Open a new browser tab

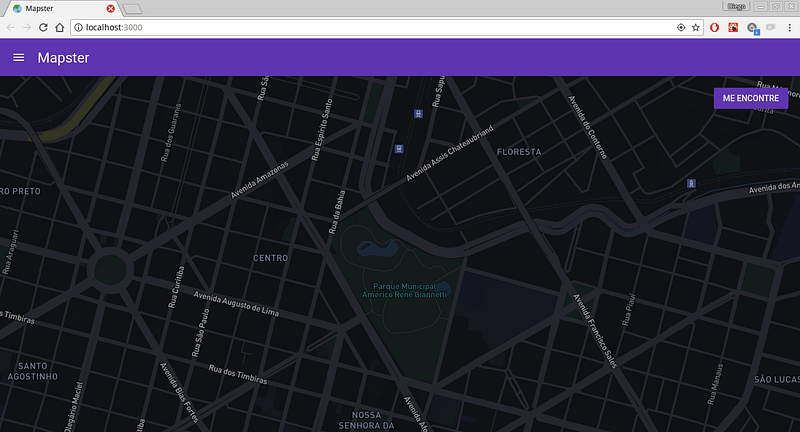click(132, 9)
